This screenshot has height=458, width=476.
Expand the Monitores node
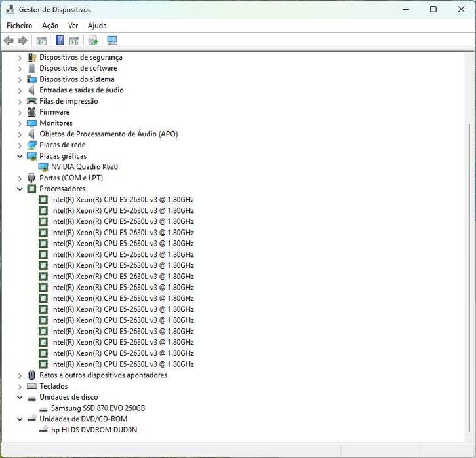coord(20,123)
